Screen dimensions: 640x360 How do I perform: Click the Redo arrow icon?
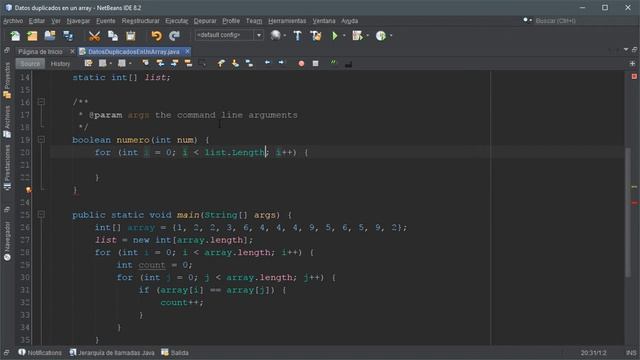174,36
